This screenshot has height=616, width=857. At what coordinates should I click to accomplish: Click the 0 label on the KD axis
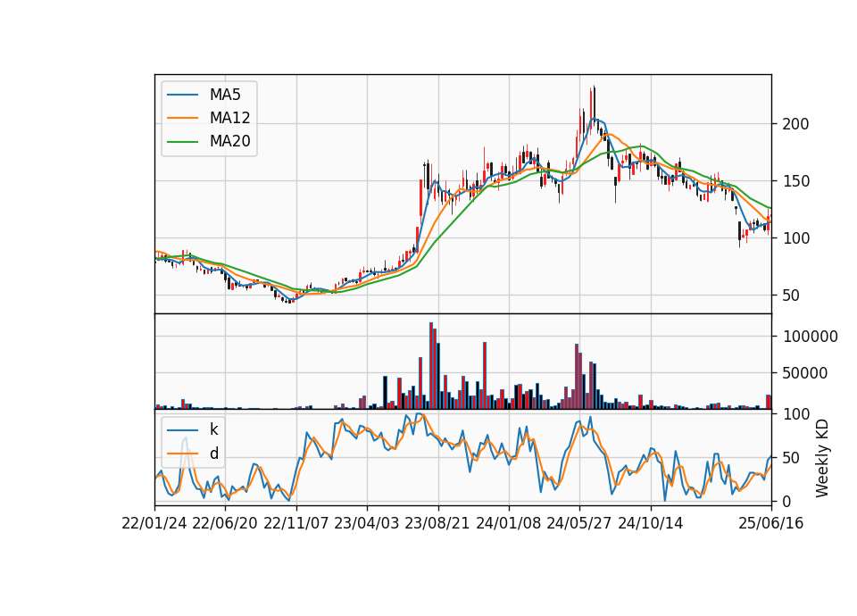tap(787, 501)
